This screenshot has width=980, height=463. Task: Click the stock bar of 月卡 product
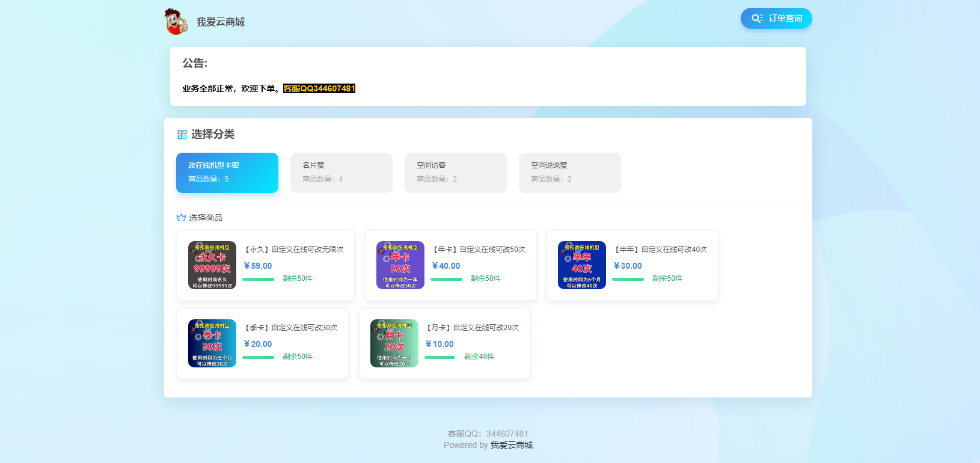pos(439,357)
